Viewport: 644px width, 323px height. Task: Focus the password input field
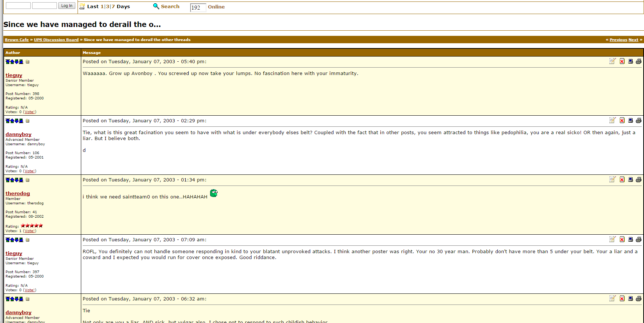(44, 6)
